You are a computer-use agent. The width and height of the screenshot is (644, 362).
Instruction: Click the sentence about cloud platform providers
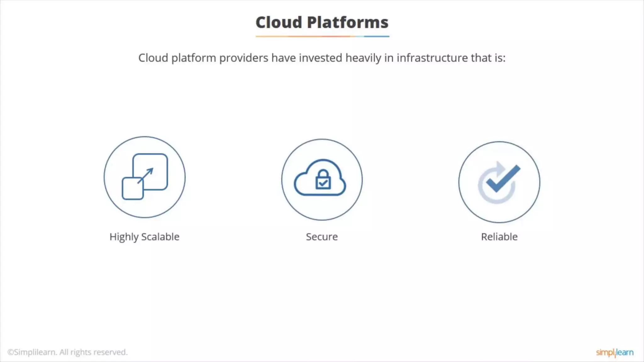click(322, 58)
